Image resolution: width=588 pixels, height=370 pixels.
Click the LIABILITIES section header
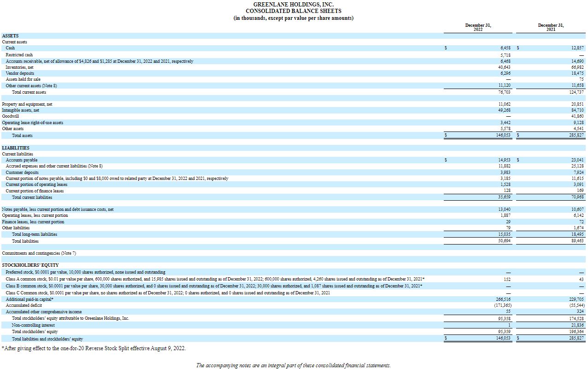tap(16, 148)
